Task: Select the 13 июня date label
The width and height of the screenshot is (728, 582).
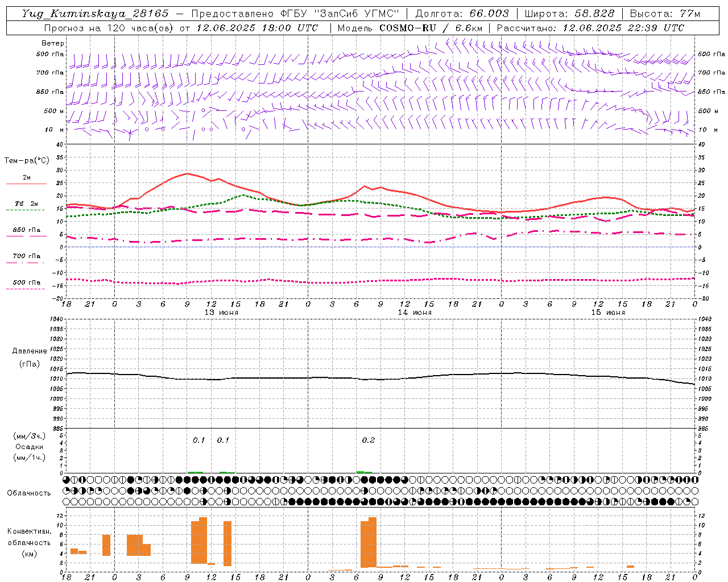Action: [x=222, y=313]
